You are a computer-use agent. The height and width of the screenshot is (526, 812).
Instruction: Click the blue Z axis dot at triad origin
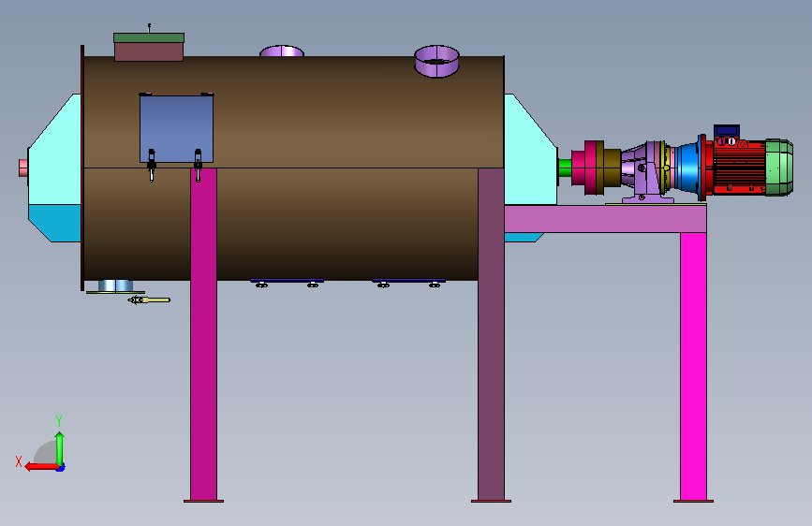click(x=61, y=468)
